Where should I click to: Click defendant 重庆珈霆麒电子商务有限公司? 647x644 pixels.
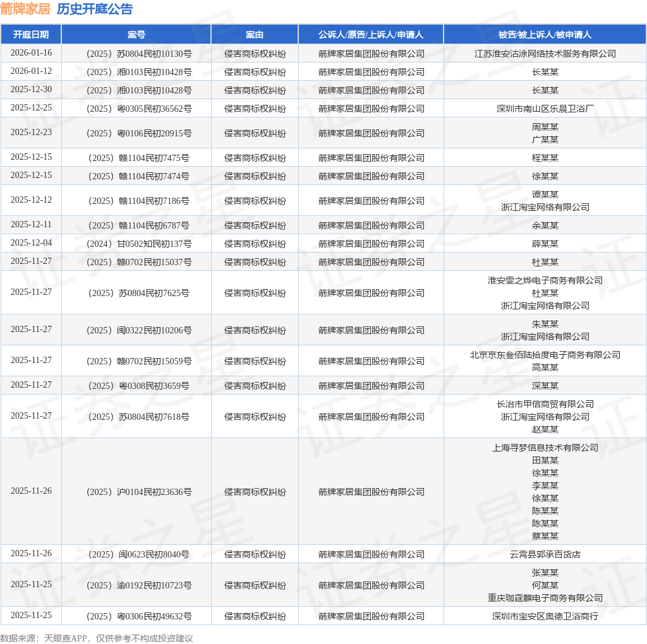point(545,599)
